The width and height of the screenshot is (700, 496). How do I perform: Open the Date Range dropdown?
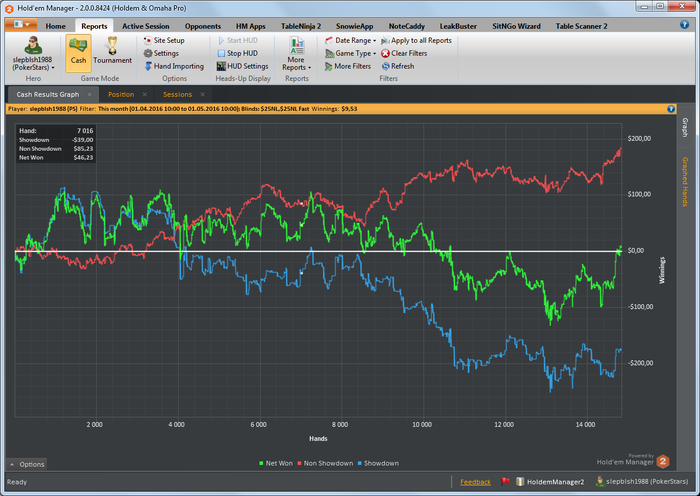pyautogui.click(x=350, y=40)
